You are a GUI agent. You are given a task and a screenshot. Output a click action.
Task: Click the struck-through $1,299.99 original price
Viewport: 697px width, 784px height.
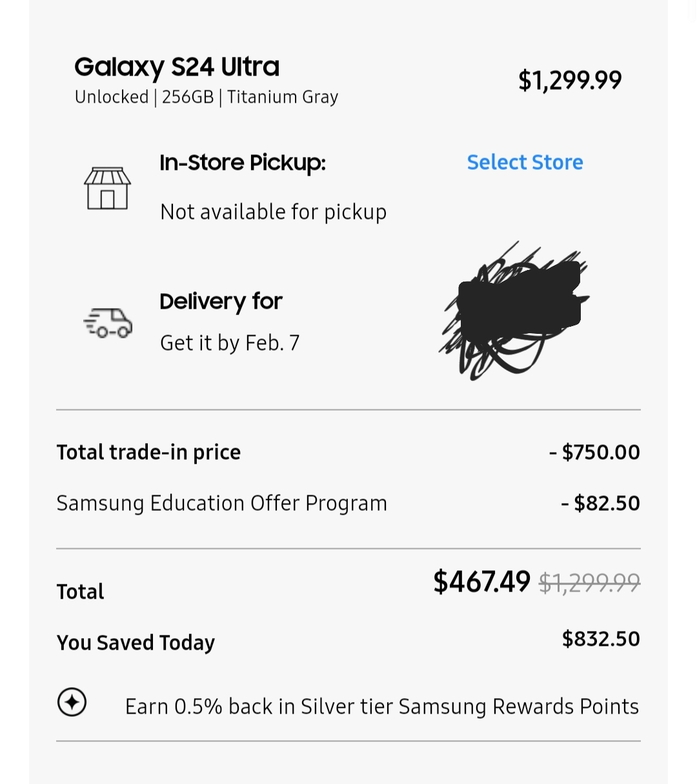coord(589,583)
